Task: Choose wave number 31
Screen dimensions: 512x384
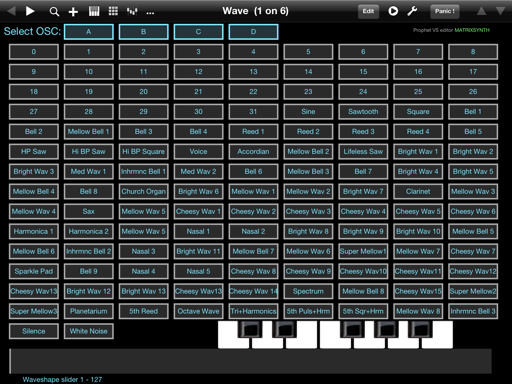Action: [x=253, y=112]
